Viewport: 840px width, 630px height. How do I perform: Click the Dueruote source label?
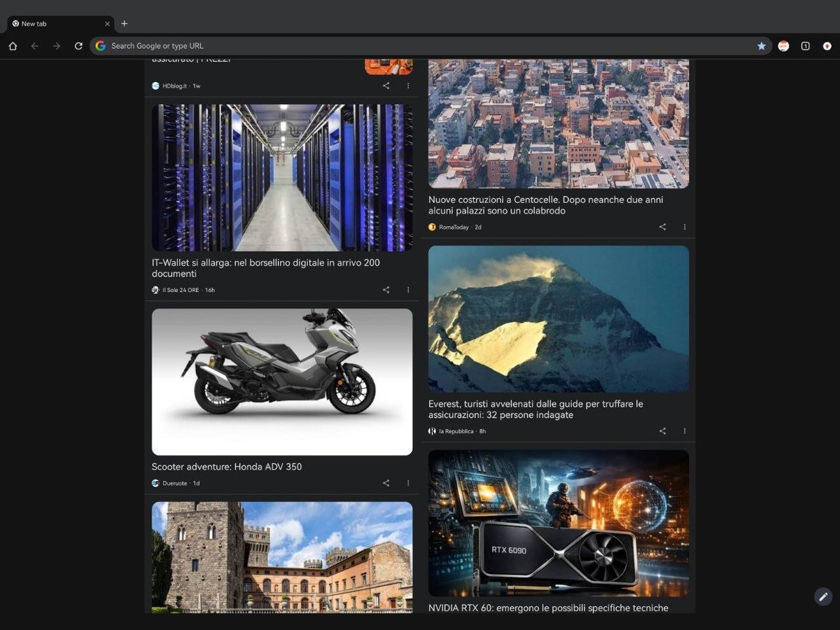[175, 483]
